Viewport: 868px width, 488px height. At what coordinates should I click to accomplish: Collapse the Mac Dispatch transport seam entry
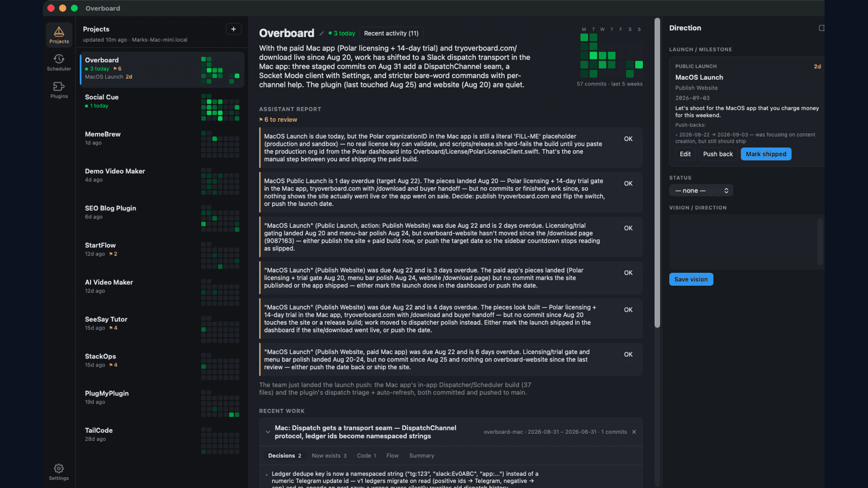(267, 432)
